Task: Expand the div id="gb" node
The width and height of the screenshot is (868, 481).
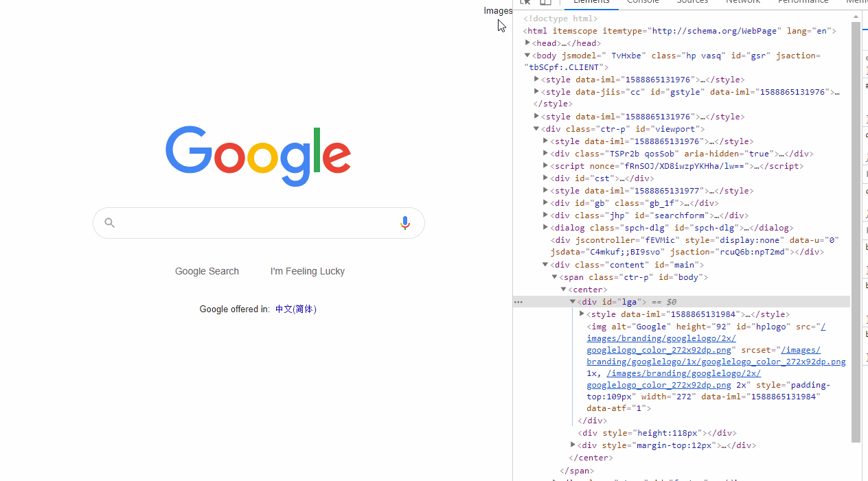Action: pyautogui.click(x=545, y=202)
